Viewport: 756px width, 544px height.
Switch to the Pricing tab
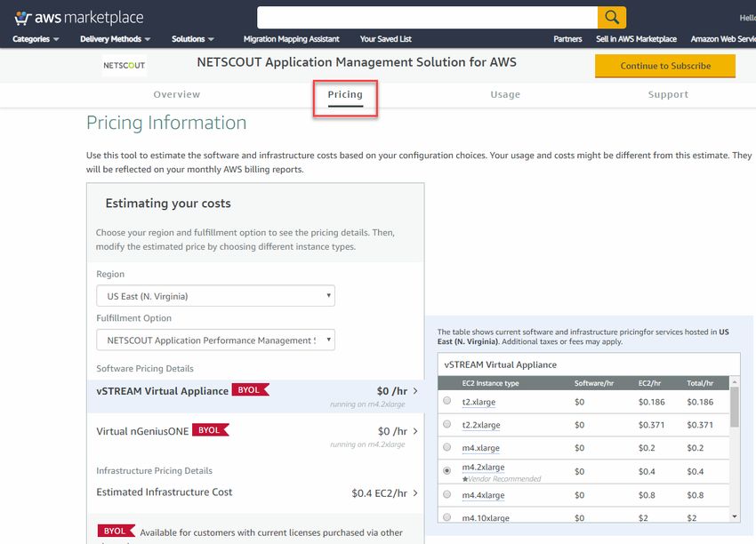tap(345, 94)
